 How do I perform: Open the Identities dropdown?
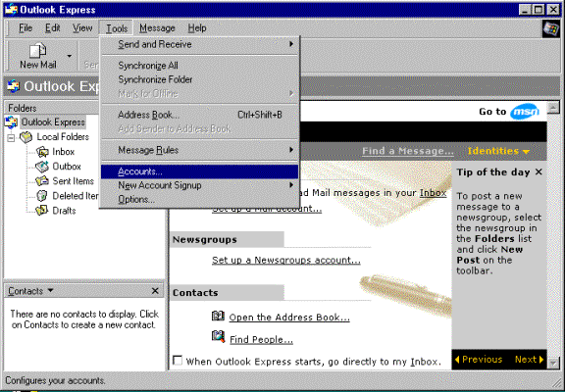(498, 151)
